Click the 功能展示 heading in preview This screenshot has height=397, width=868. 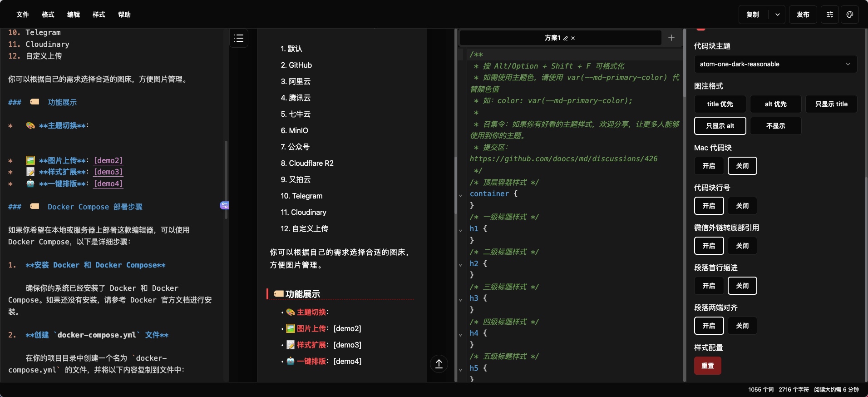303,294
